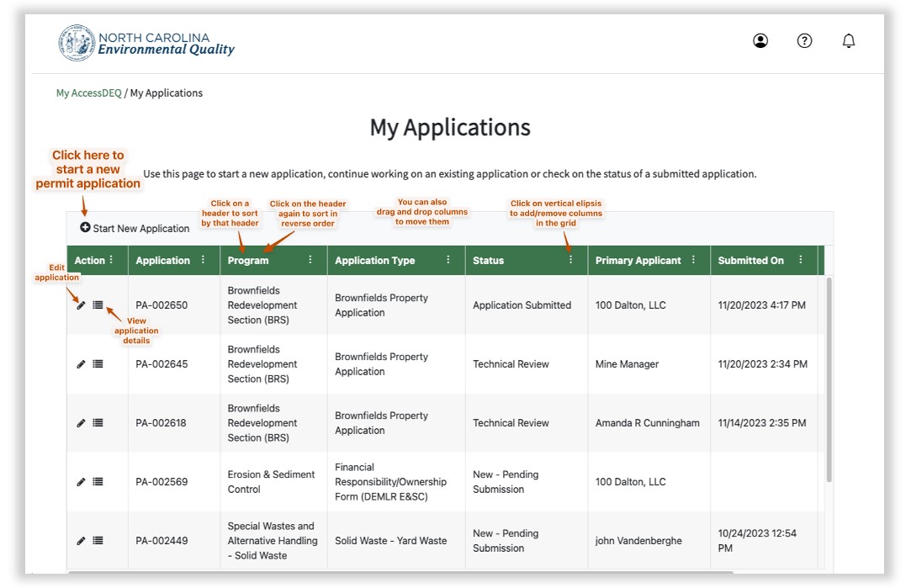The width and height of the screenshot is (911, 588).
Task: Select the PA-002449 application number
Action: tap(162, 541)
